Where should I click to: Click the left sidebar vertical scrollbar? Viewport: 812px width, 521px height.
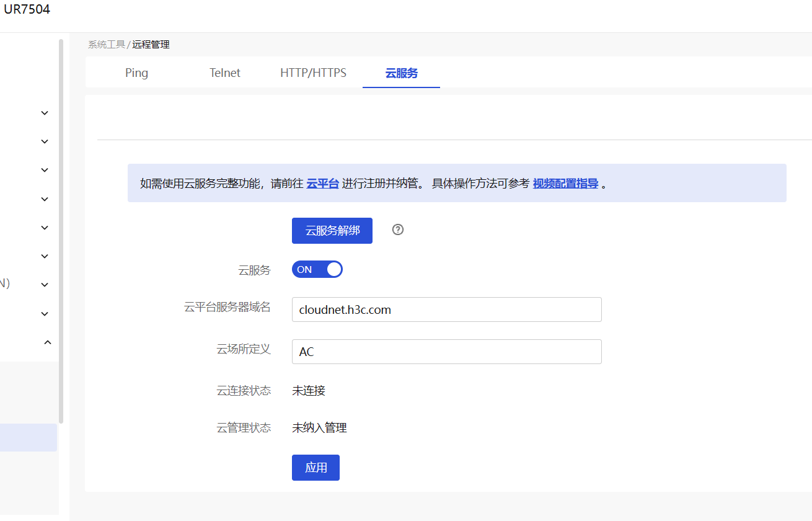tap(61, 231)
